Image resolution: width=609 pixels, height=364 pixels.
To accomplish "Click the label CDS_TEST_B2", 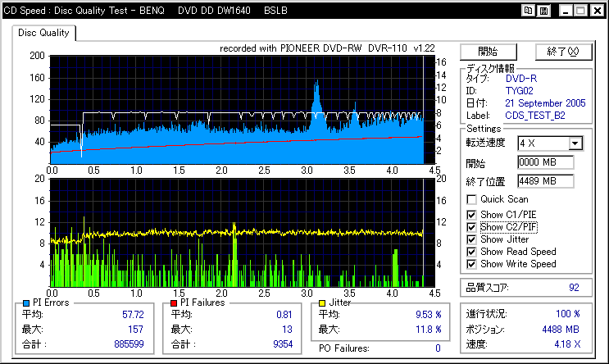I will pyautogui.click(x=535, y=116).
